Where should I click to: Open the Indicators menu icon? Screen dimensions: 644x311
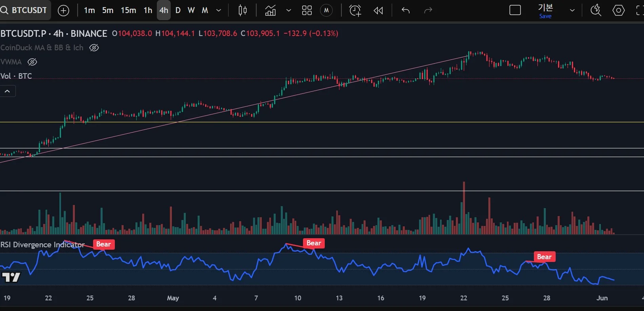(271, 11)
